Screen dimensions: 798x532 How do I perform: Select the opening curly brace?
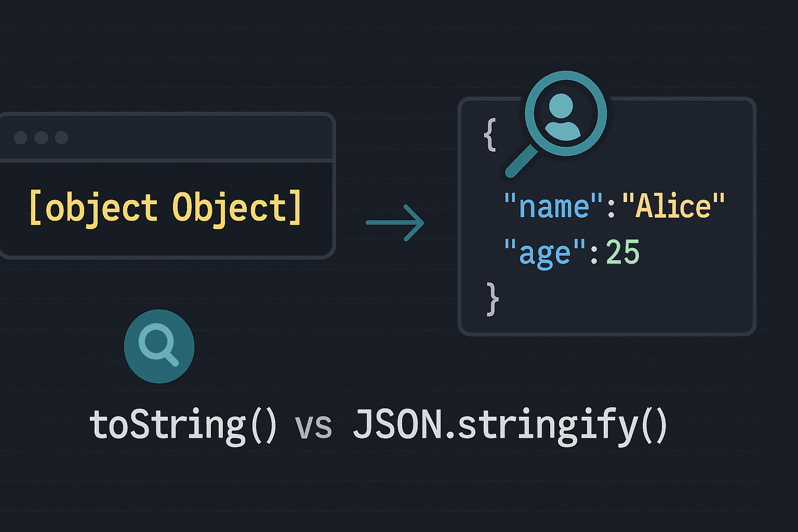(x=490, y=135)
